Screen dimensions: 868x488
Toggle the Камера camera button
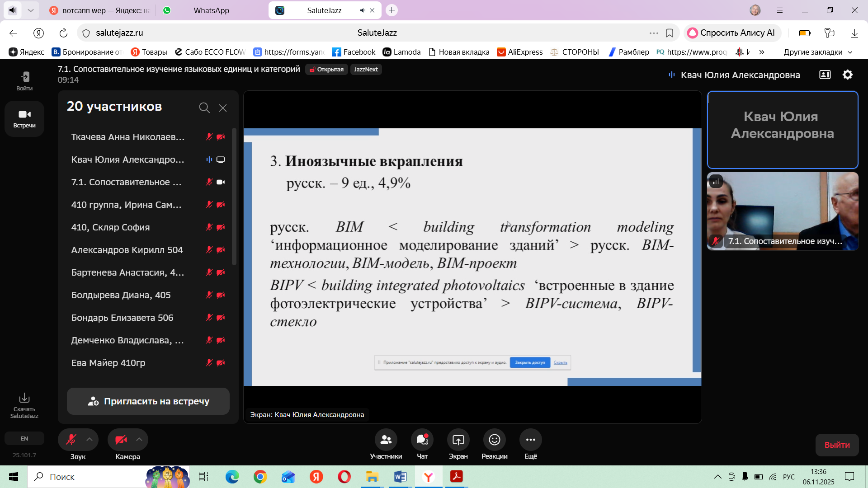coord(121,440)
